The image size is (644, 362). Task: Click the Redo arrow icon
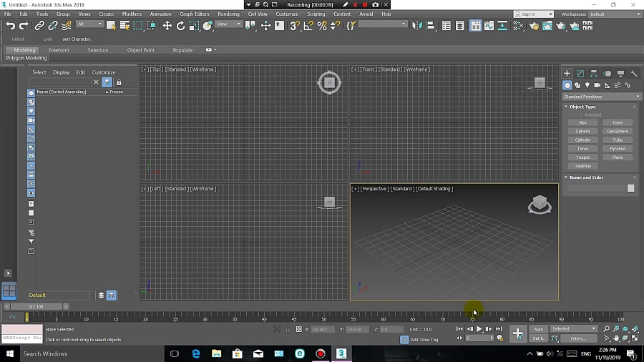[24, 26]
